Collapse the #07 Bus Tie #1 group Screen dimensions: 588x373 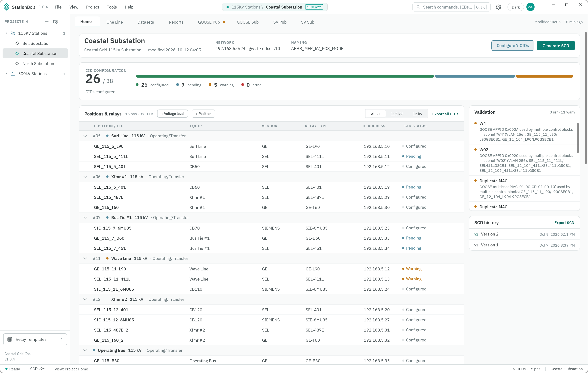click(85, 217)
